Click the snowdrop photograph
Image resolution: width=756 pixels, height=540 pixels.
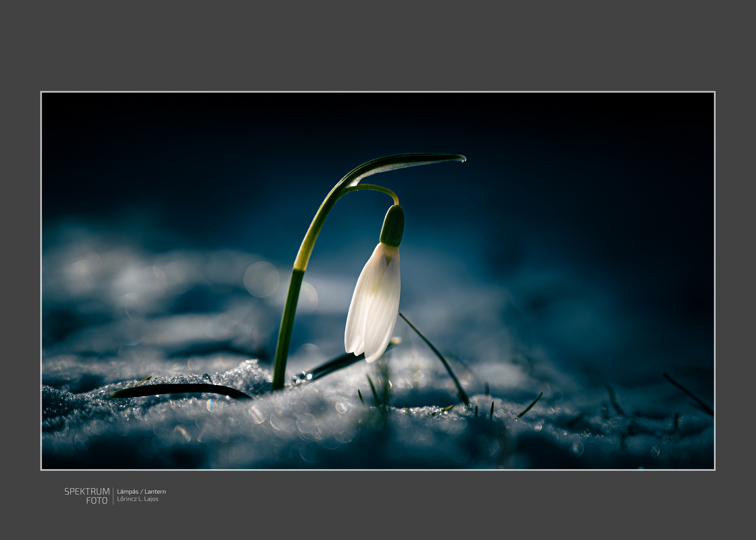pos(378,281)
